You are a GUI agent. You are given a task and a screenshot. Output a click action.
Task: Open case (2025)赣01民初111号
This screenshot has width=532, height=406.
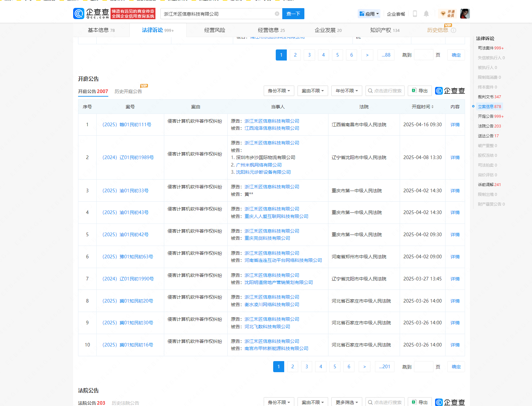coord(127,125)
